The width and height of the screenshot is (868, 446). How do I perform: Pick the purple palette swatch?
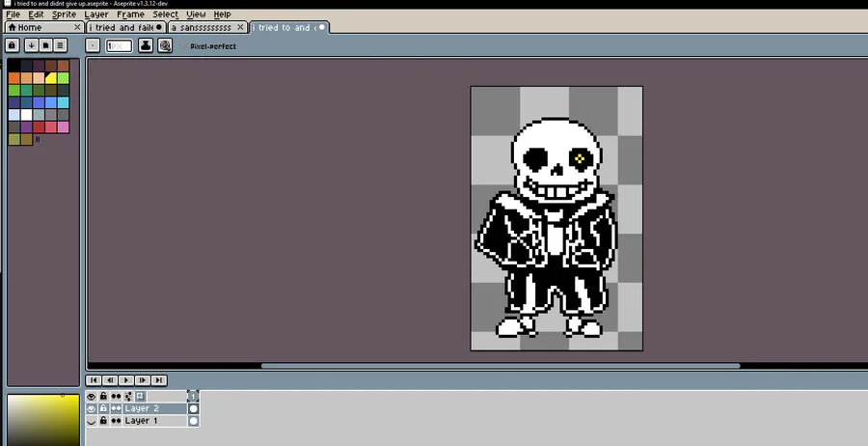[x=26, y=126]
